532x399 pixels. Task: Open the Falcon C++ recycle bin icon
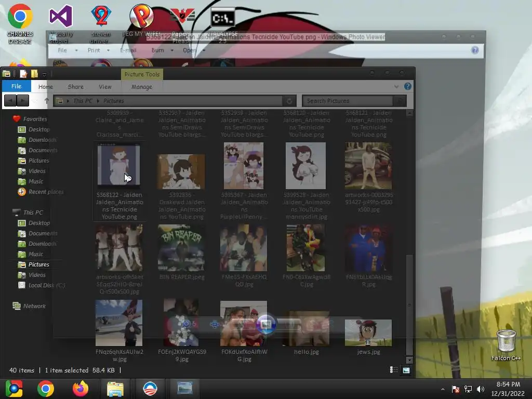click(x=506, y=345)
